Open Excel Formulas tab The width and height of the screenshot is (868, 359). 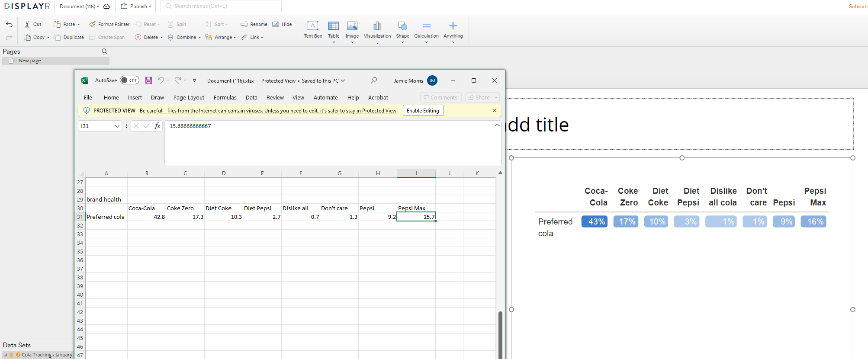tap(225, 98)
